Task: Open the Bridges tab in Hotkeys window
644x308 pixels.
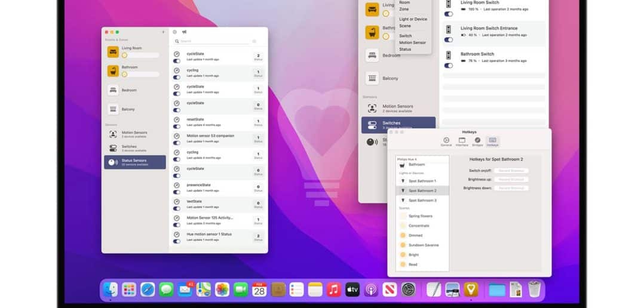Action: [477, 141]
